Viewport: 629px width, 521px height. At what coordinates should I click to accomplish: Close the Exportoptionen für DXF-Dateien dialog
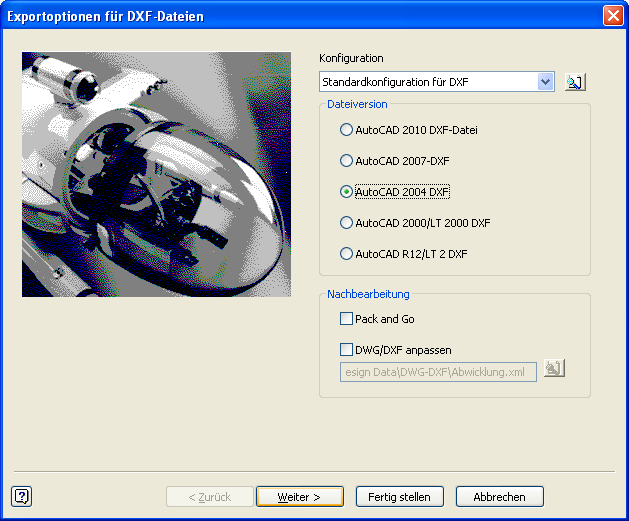(613, 16)
